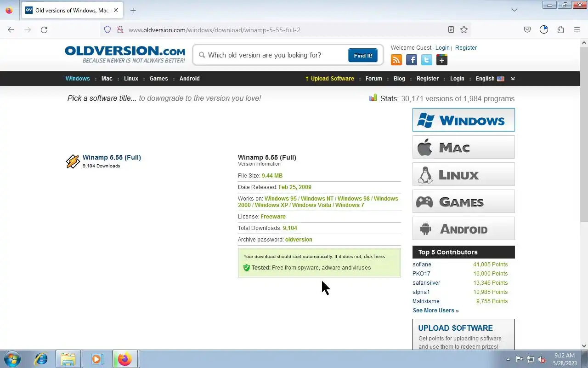Click the search magnifier icon

[202, 55]
